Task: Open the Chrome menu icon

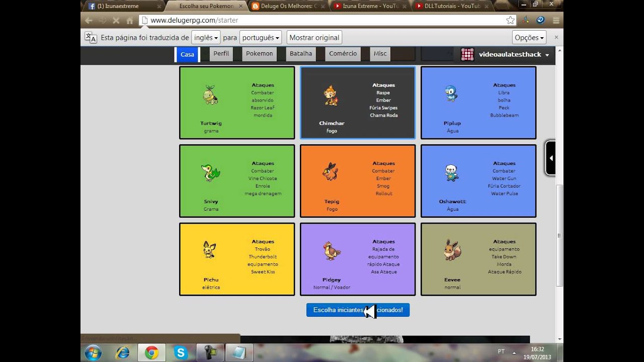Action: tap(556, 20)
